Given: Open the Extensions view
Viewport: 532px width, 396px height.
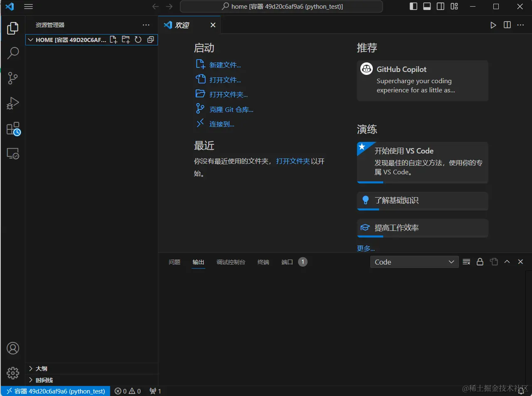Looking at the screenshot, I should [13, 129].
